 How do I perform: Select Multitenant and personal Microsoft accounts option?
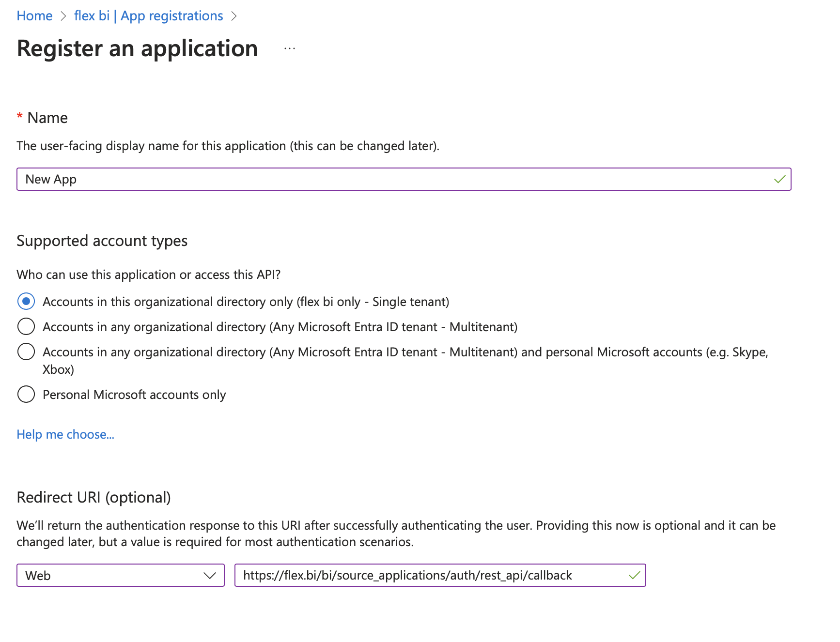(x=26, y=352)
